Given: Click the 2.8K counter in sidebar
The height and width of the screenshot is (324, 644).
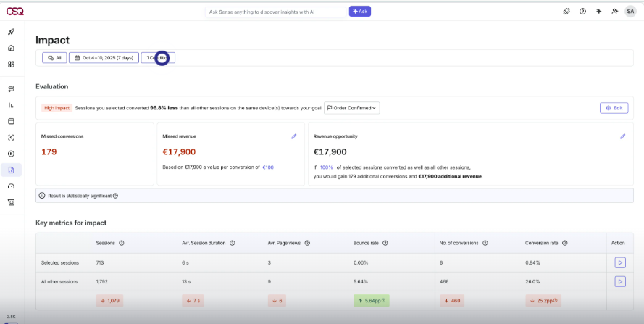Looking at the screenshot, I should (11, 317).
